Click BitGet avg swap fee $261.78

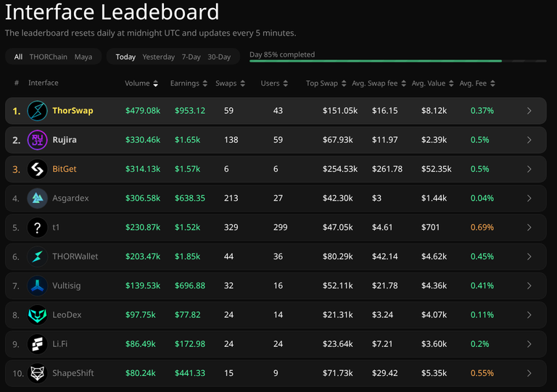387,169
